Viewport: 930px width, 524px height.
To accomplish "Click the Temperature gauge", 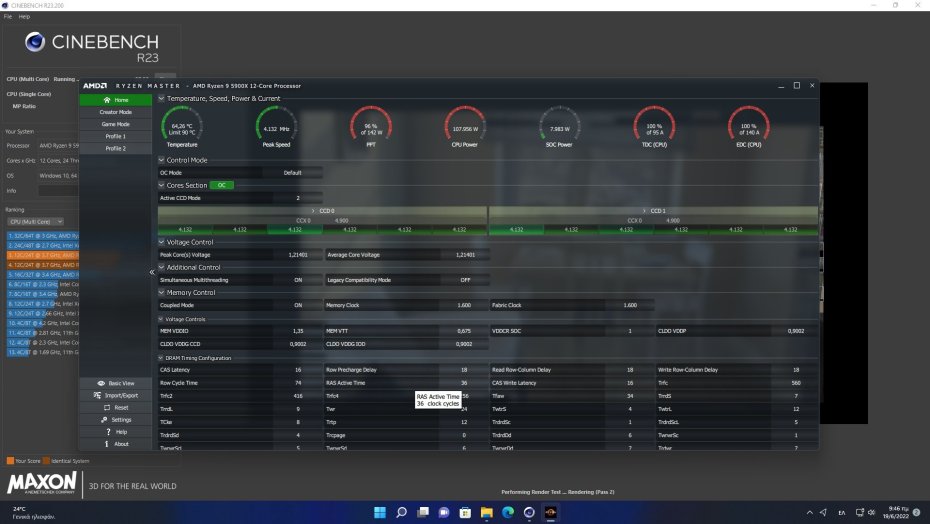I will click(182, 126).
